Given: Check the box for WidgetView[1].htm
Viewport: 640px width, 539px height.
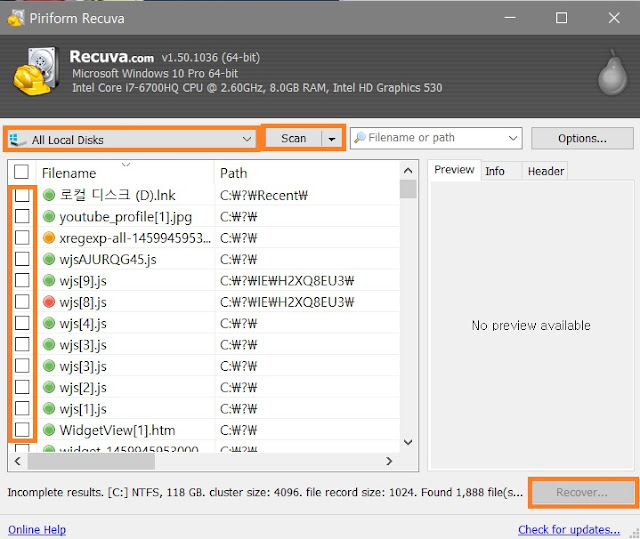Looking at the screenshot, I should point(22,430).
